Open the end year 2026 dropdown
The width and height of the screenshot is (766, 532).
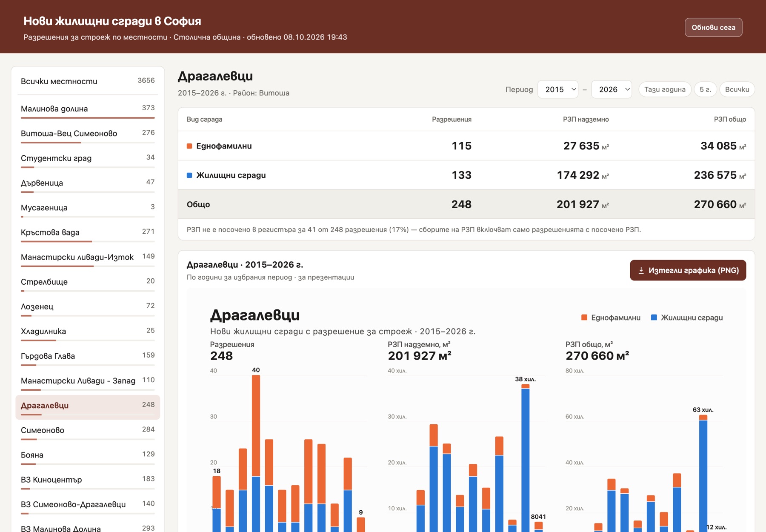pyautogui.click(x=612, y=89)
